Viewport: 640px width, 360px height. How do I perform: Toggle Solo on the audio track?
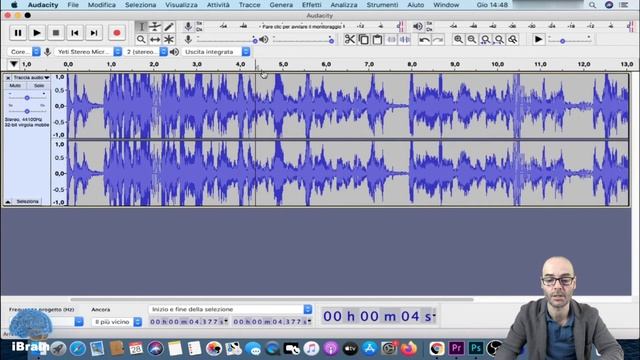point(39,86)
